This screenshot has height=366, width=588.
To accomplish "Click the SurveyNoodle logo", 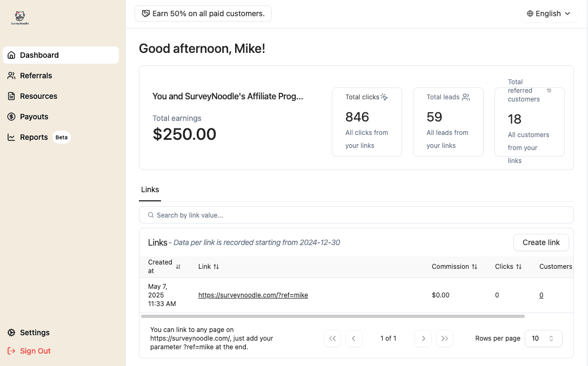I will coord(20,18).
